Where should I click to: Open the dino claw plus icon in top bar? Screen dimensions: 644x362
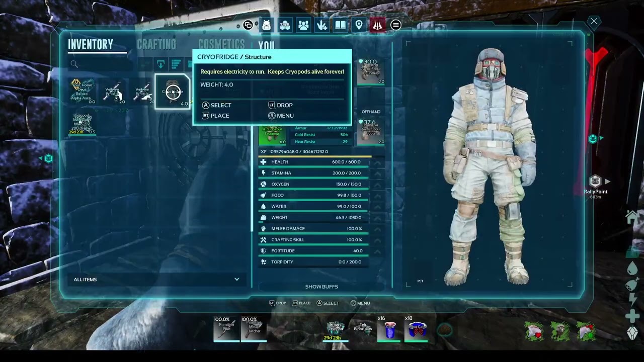pyautogui.click(x=322, y=25)
